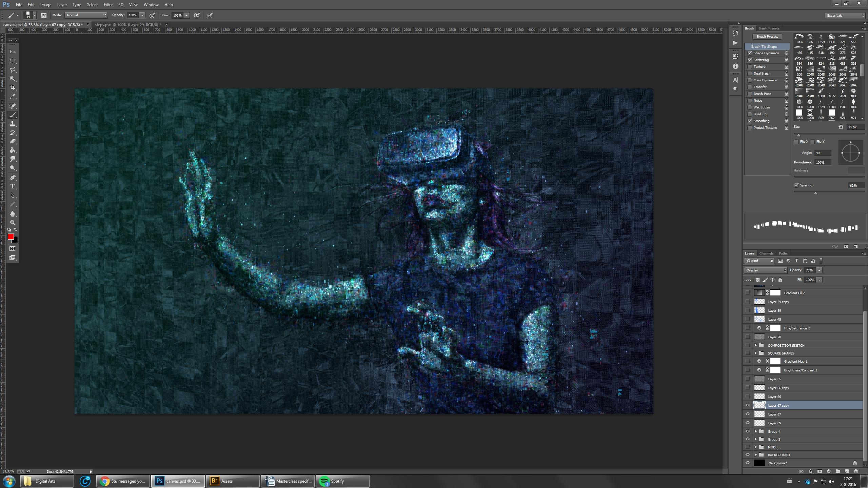Click the Brush Tip Shape button
868x488 pixels.
pyautogui.click(x=767, y=46)
